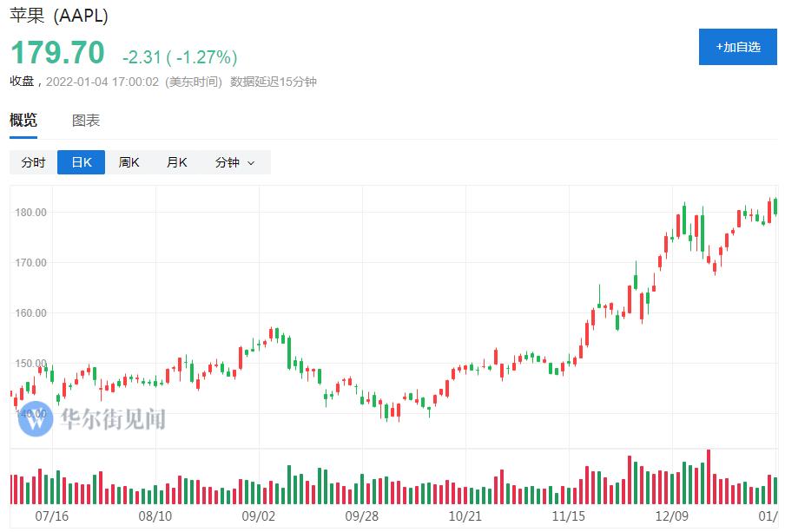Click the 华尔街见闻 watermark text
Screen dimensions: 785x532
pos(113,419)
